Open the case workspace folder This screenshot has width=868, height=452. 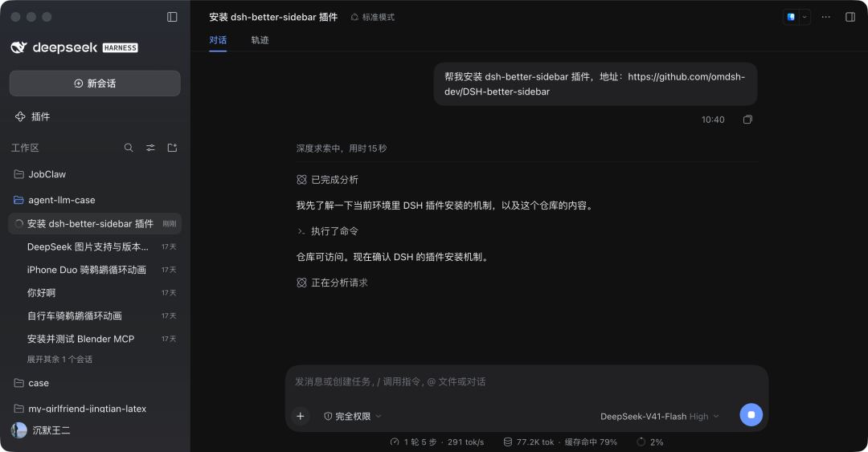tap(95, 383)
